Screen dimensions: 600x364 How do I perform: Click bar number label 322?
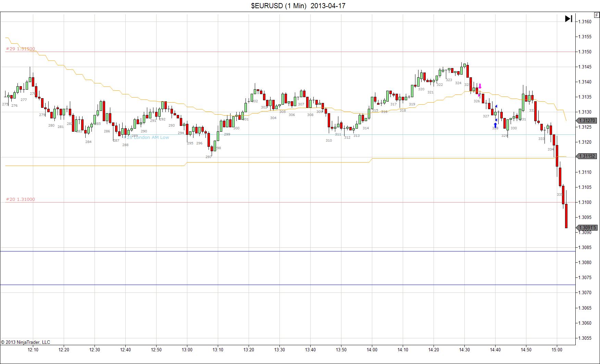pos(440,85)
